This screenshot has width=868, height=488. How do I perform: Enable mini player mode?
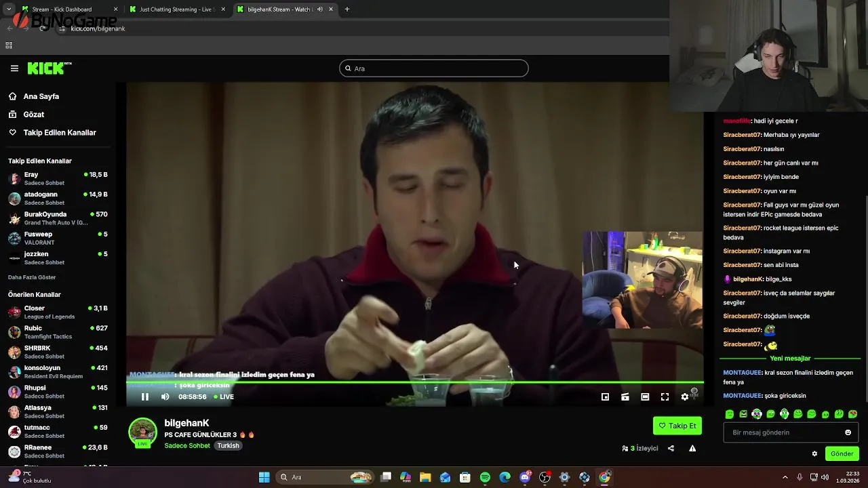(605, 397)
